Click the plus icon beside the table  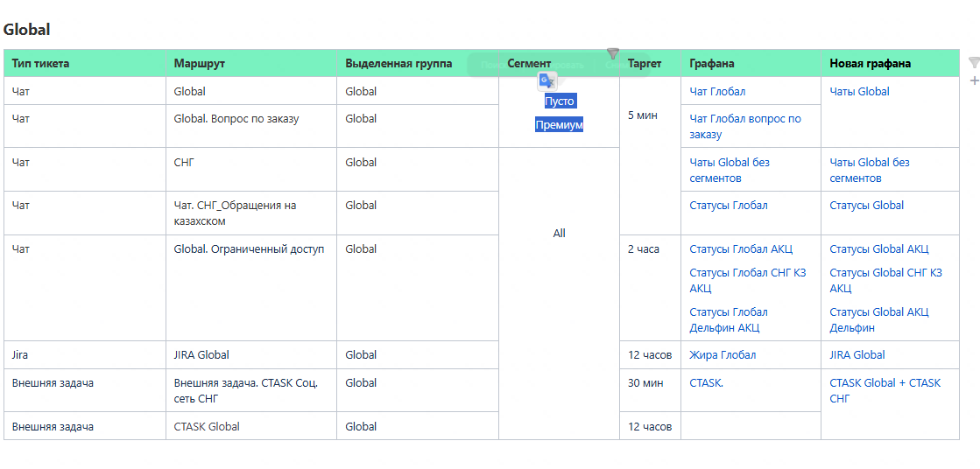[974, 80]
